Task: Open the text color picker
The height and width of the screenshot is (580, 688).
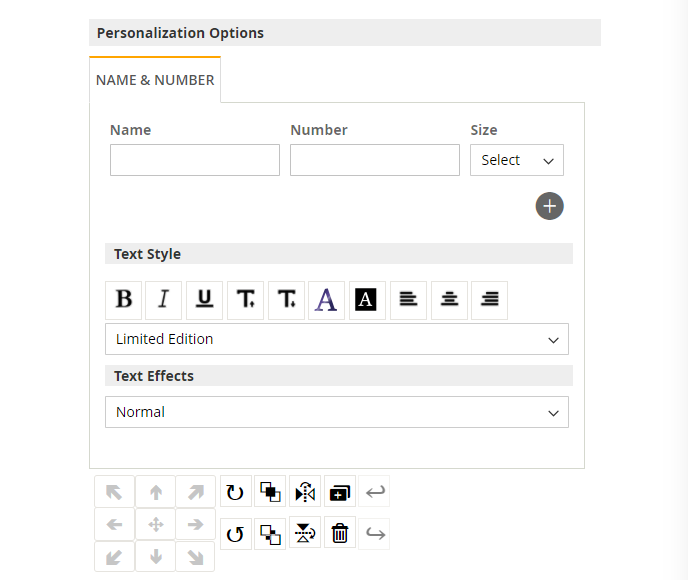Action: pyautogui.click(x=325, y=299)
